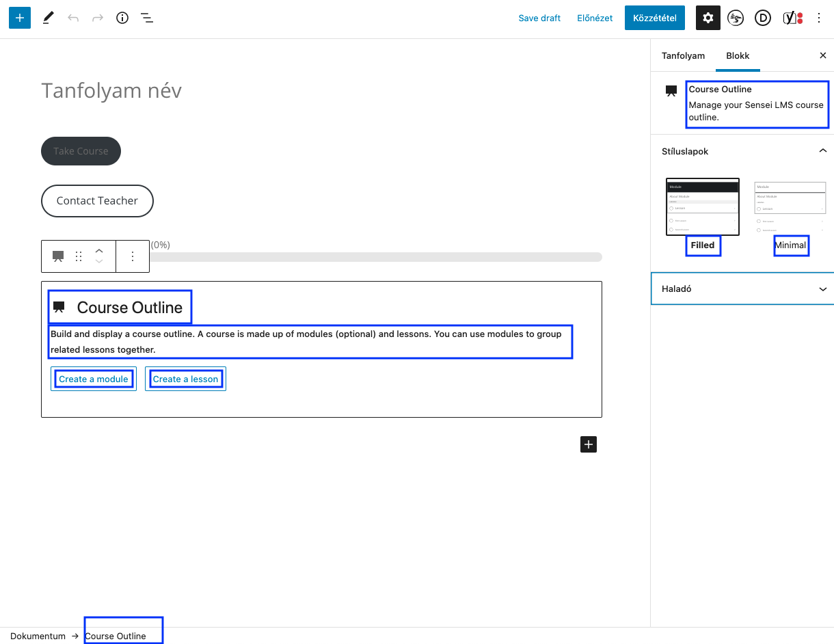Open the document Overview list icon
This screenshot has height=644, width=834.
[x=146, y=18]
